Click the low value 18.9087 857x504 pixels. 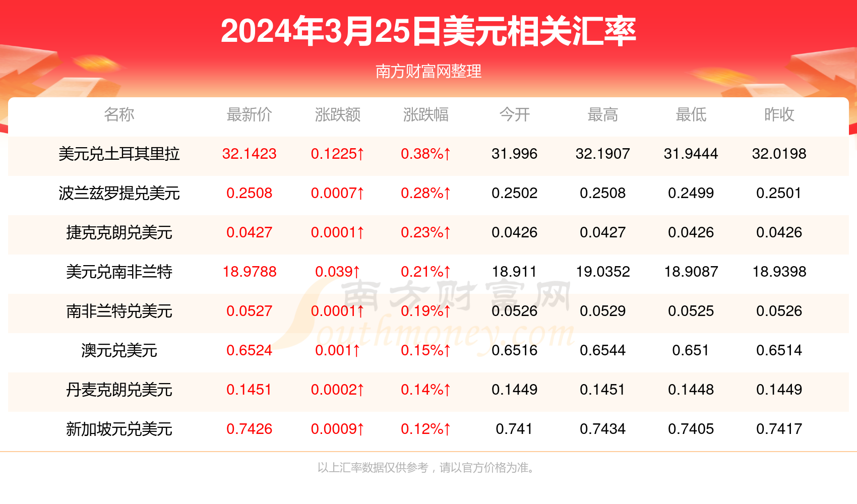691,272
